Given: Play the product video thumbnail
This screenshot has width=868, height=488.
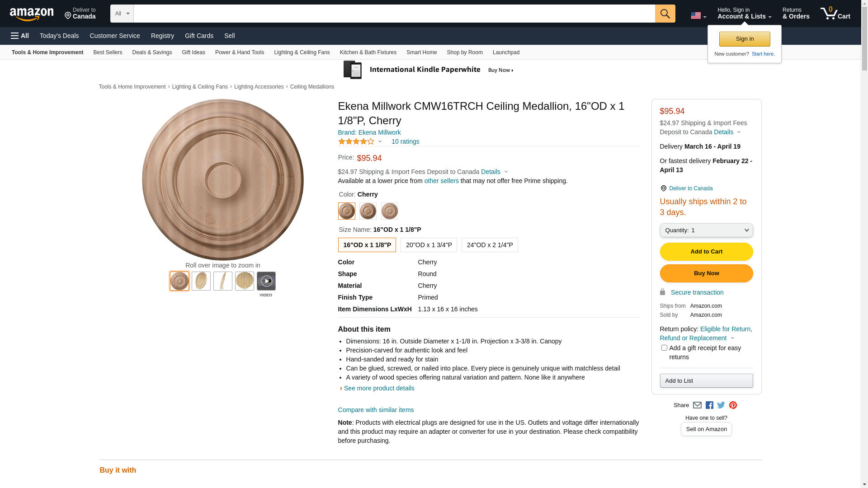Looking at the screenshot, I should tap(266, 281).
